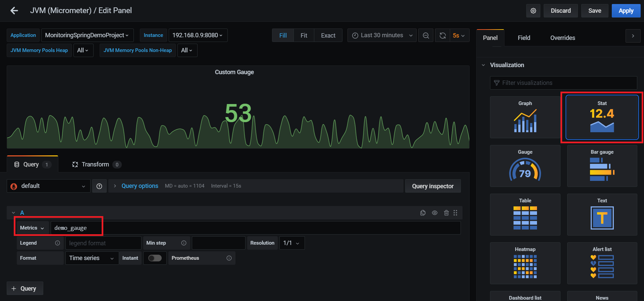Select the Graph visualization

(x=525, y=117)
